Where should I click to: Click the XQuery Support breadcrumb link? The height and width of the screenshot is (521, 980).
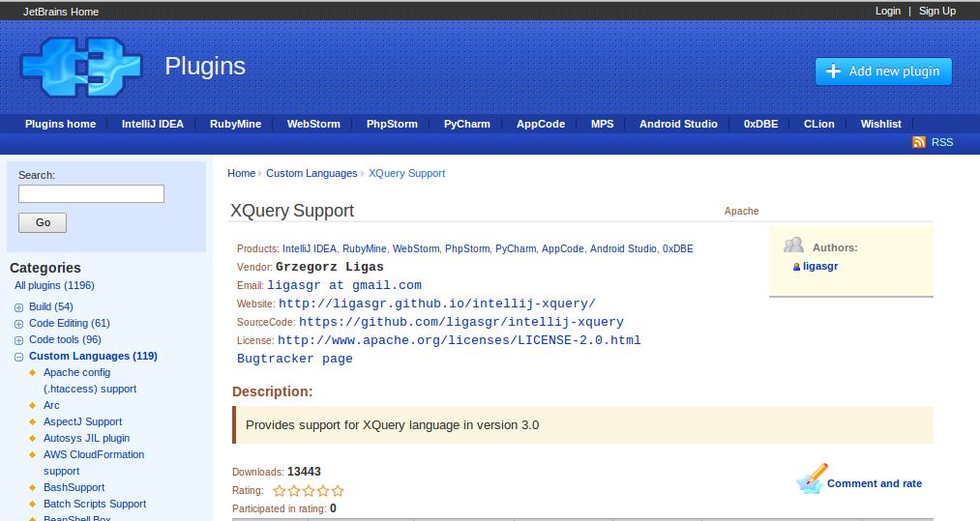pos(407,173)
